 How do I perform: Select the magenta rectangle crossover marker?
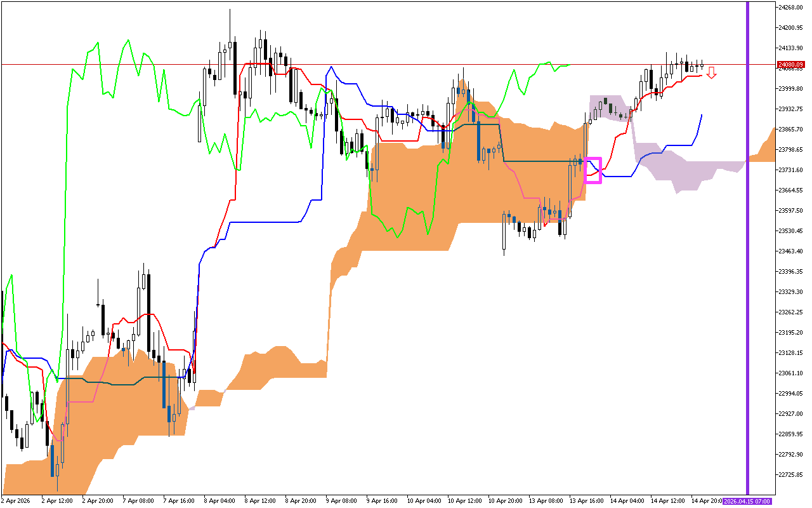pyautogui.click(x=593, y=170)
